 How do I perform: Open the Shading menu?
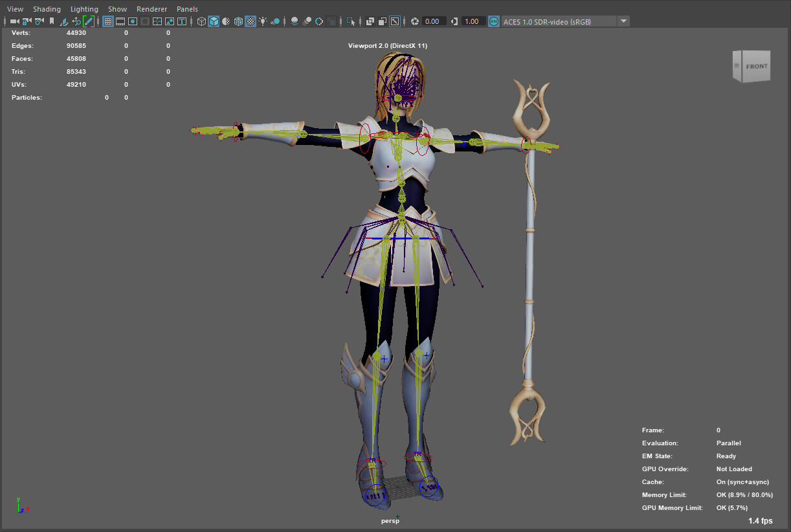pyautogui.click(x=47, y=8)
